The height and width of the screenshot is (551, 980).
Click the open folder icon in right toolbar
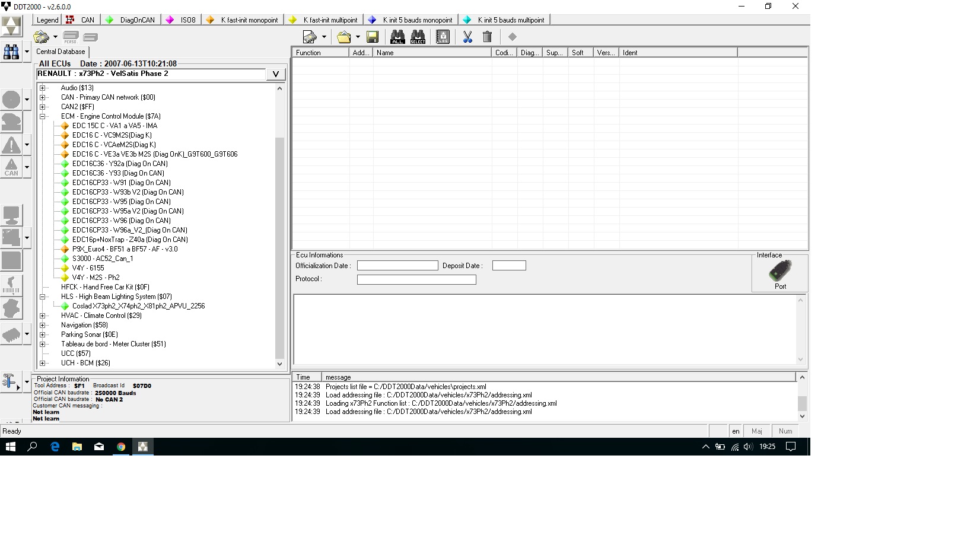344,37
